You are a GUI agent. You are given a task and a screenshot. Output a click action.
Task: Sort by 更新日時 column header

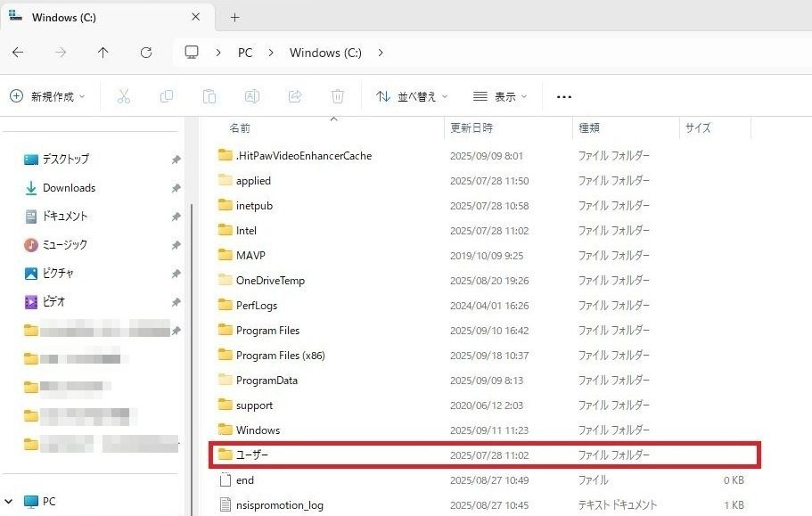(x=472, y=127)
